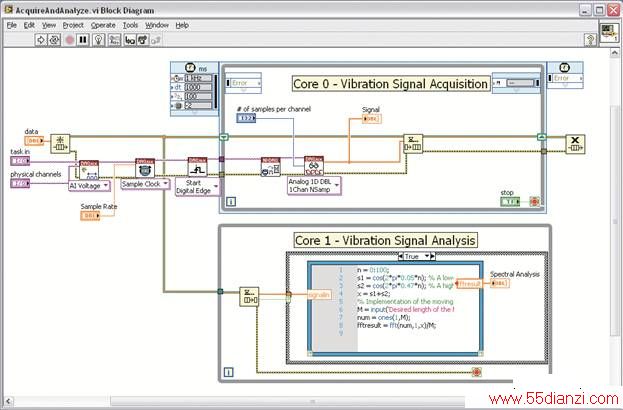Select the Obtain Queue node
Viewport: 623px width, 410px height.
tap(60, 144)
